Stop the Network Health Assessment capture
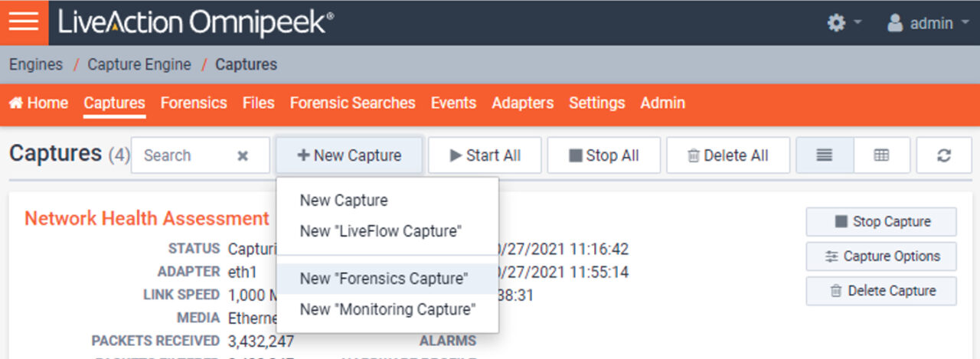This screenshot has height=359, width=980. point(881,222)
